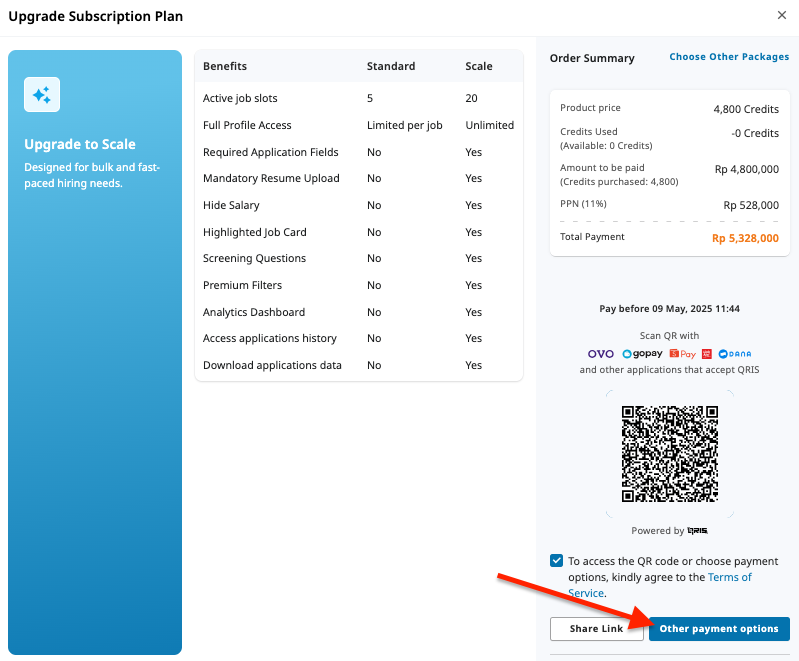The width and height of the screenshot is (799, 661).
Task: Click the Scale job slots value 20
Action: [x=471, y=98]
